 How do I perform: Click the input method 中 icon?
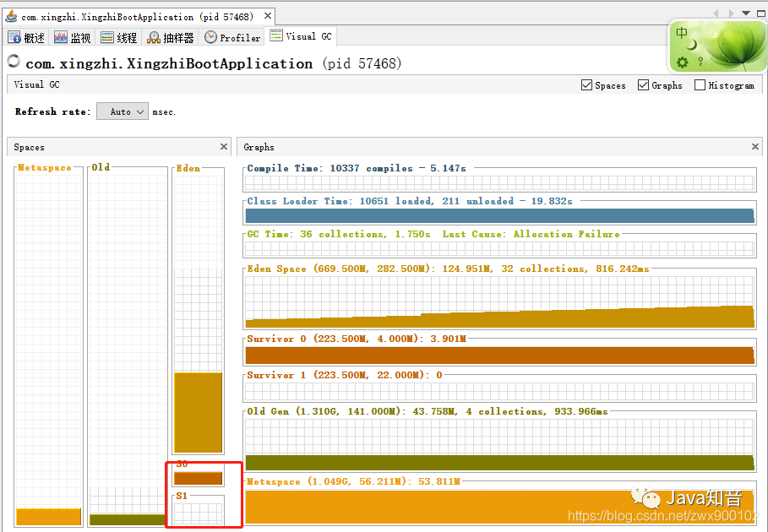coord(681,33)
